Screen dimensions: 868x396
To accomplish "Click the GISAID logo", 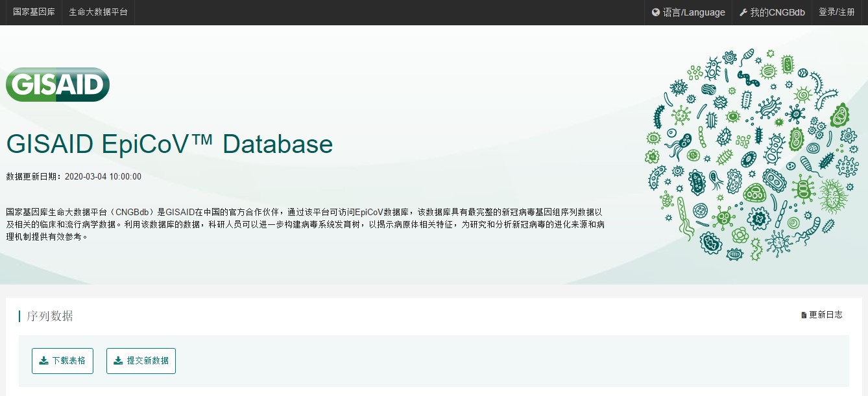I will 57,84.
